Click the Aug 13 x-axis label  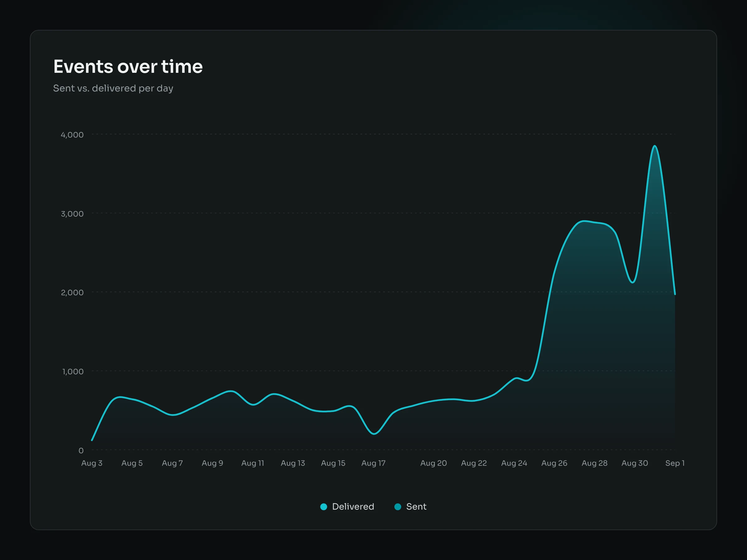pyautogui.click(x=293, y=463)
